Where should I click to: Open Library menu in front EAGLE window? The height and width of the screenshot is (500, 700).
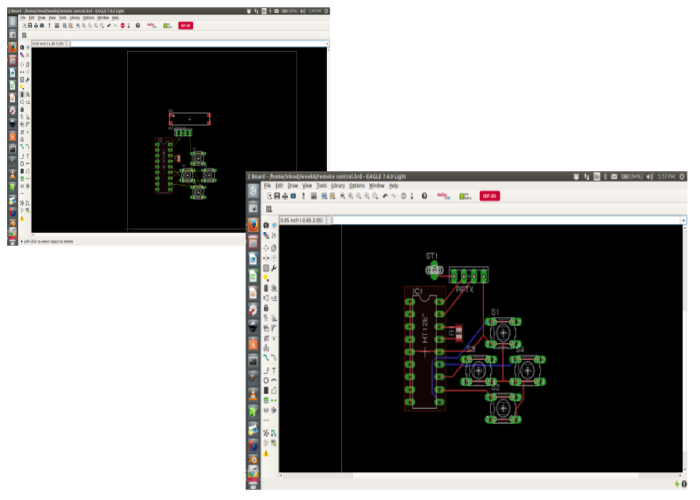point(338,185)
